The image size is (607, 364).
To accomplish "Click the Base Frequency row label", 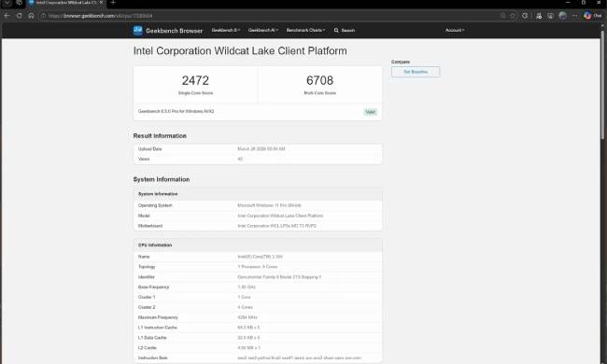I will tap(154, 287).
